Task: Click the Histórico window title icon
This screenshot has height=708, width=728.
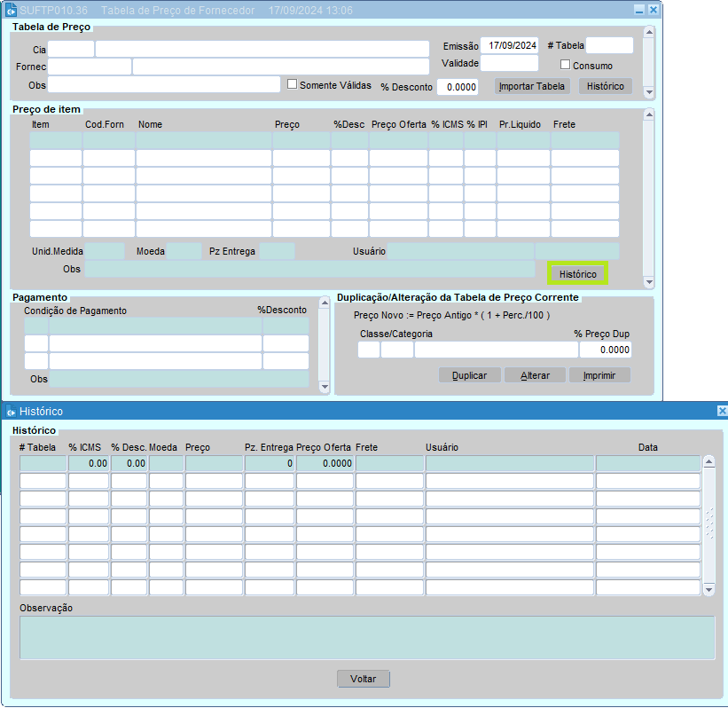Action: 11,412
